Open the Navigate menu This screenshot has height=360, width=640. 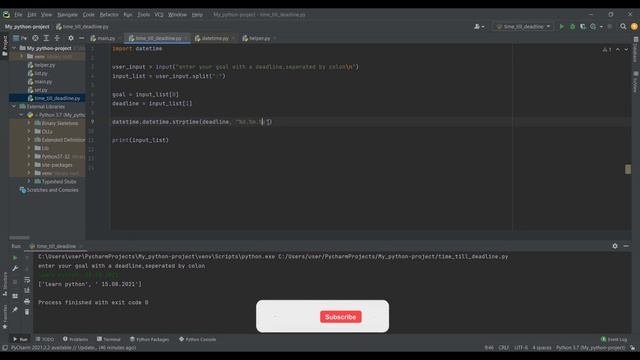click(x=67, y=15)
